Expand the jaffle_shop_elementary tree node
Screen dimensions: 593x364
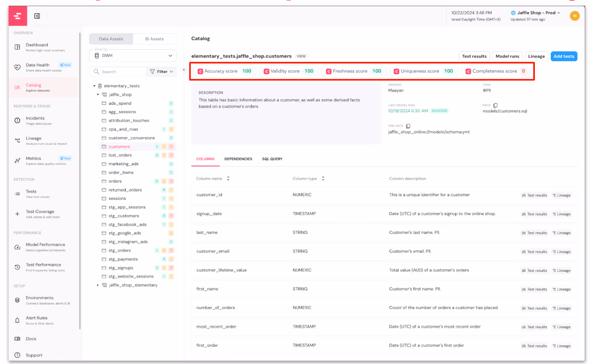tap(98, 285)
